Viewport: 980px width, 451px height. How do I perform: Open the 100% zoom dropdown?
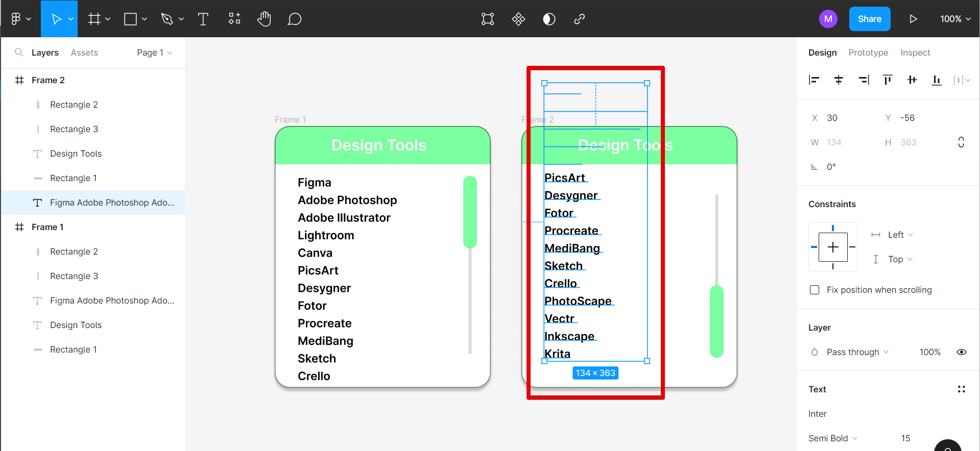click(x=955, y=19)
